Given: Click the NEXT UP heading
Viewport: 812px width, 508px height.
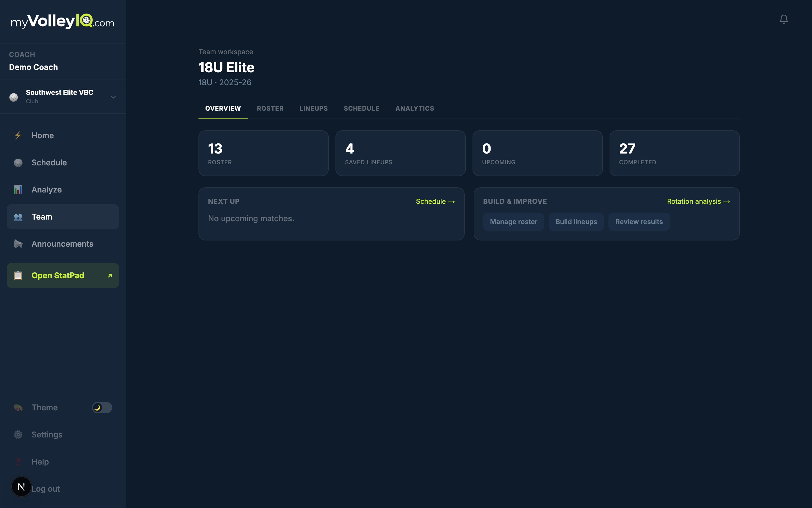Looking at the screenshot, I should [224, 201].
